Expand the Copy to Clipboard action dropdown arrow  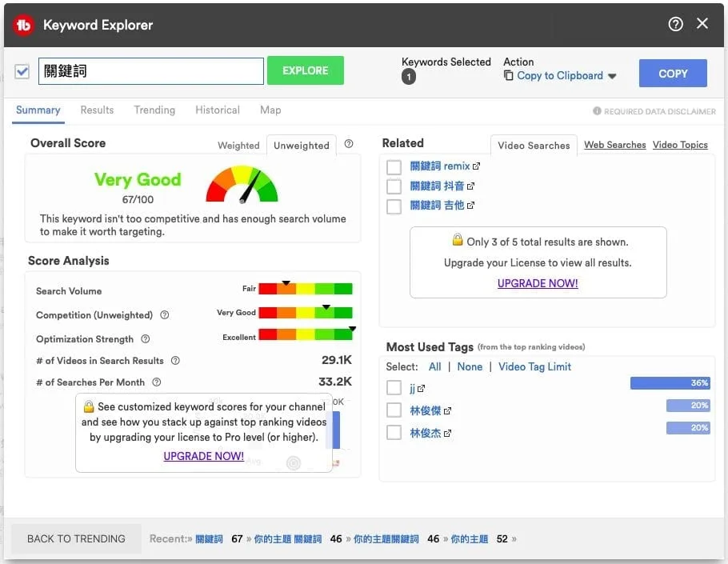pos(612,76)
